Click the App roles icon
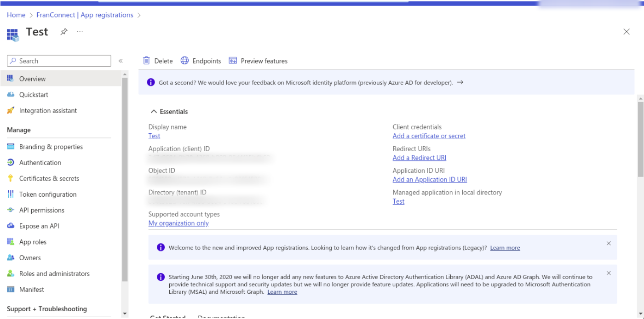This screenshot has width=644, height=319. 11,242
